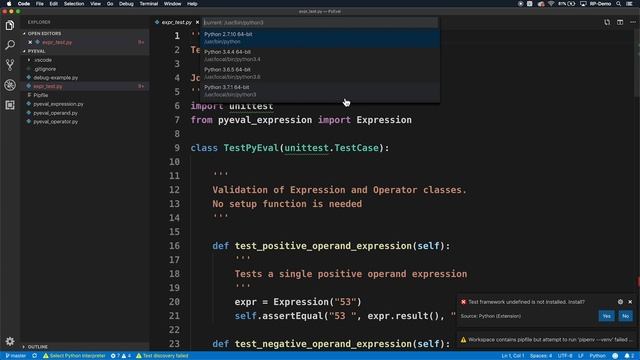Click the notification bell in status bar

tap(629, 356)
